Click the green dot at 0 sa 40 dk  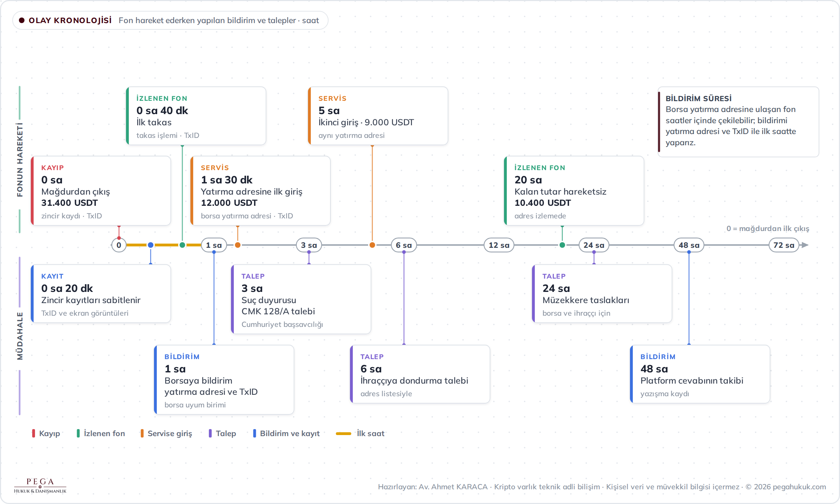182,245
